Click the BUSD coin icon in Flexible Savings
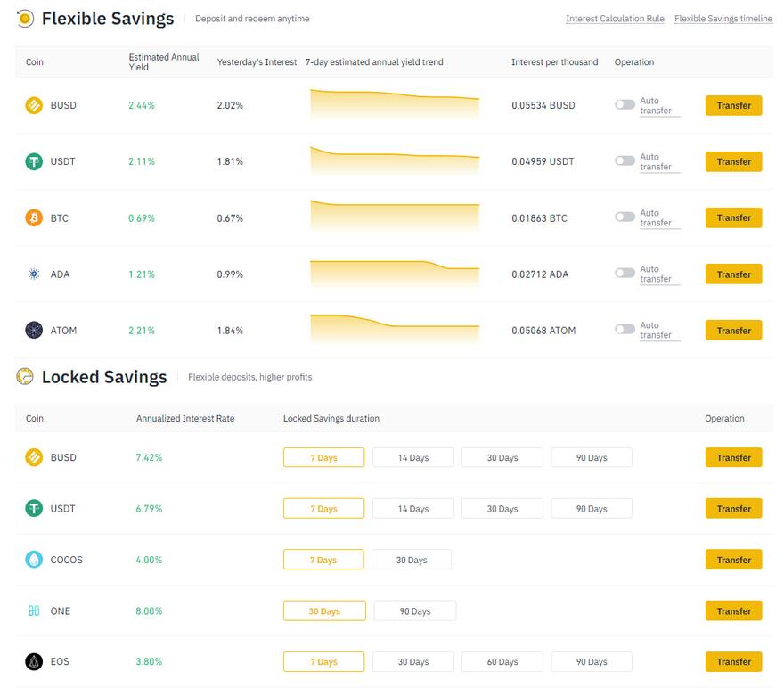The image size is (784, 688). 34,105
